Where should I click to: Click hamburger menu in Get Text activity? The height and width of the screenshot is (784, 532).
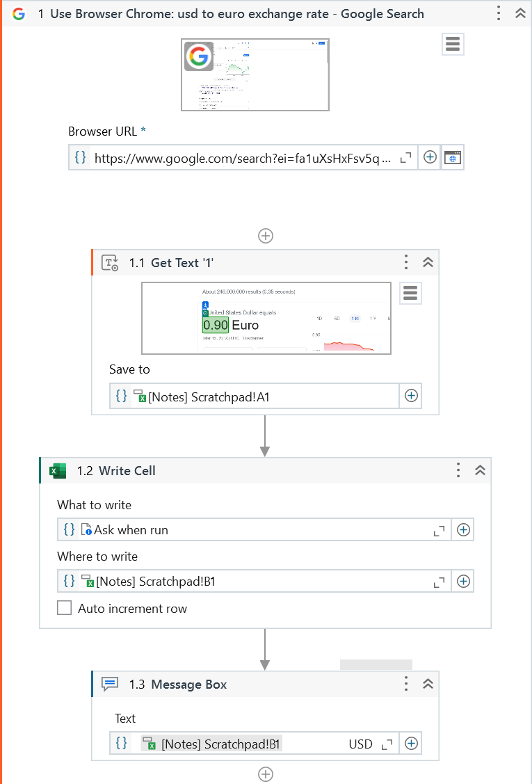410,294
